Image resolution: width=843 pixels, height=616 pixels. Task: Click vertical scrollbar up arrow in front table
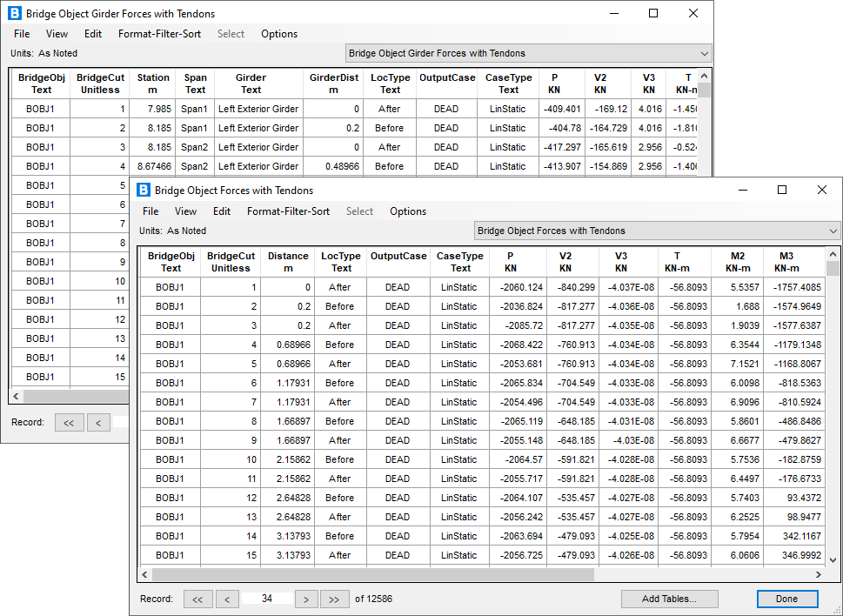(833, 254)
